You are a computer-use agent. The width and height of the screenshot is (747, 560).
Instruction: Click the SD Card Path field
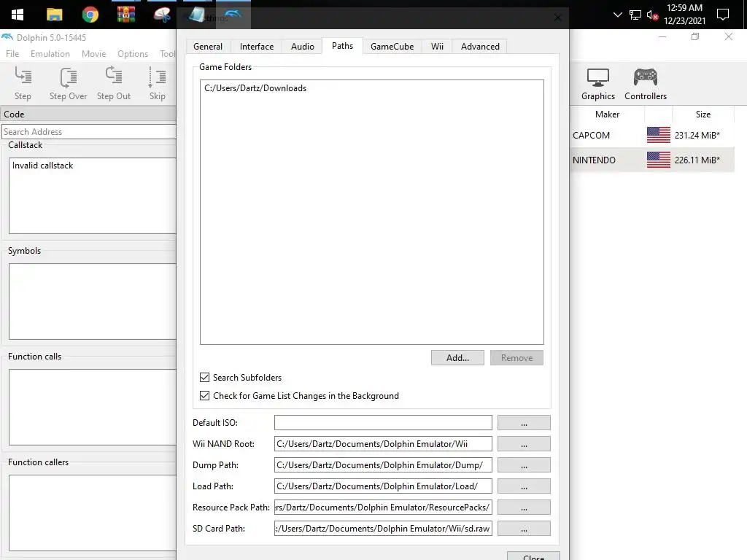[383, 528]
